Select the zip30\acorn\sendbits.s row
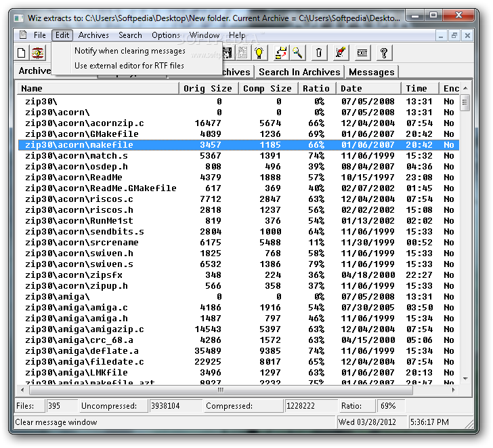The height and width of the screenshot is (448, 493). [238, 232]
